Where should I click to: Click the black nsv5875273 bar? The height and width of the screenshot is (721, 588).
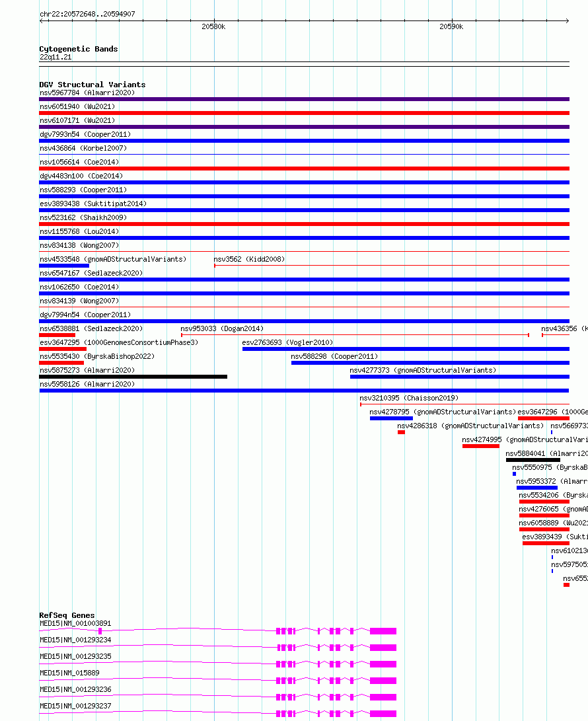point(133,377)
